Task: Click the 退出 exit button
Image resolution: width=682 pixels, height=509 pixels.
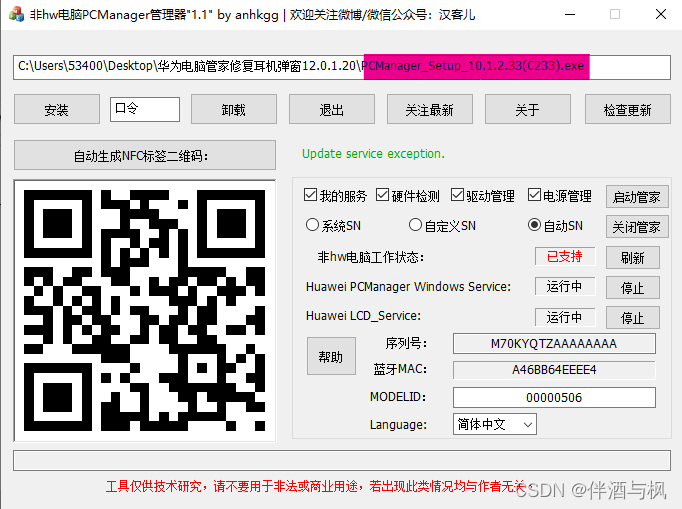Action: (331, 110)
